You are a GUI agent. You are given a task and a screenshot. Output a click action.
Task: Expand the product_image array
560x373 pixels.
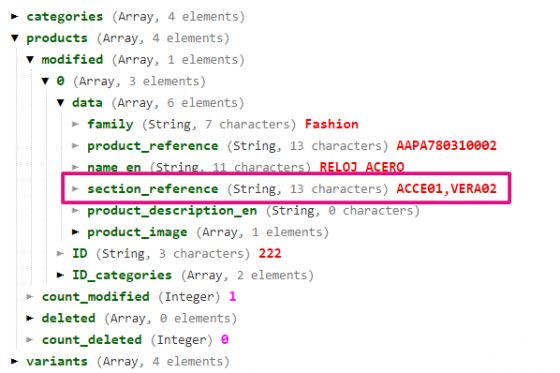tap(75, 232)
